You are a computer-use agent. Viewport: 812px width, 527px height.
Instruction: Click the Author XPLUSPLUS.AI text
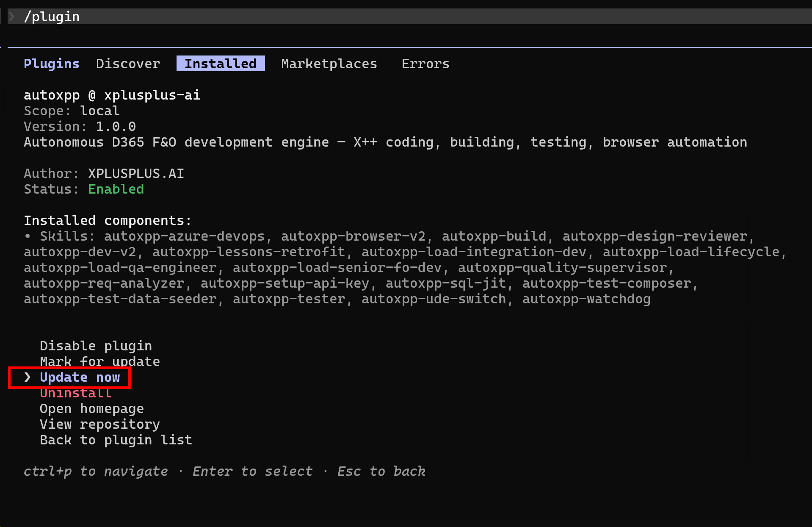104,173
